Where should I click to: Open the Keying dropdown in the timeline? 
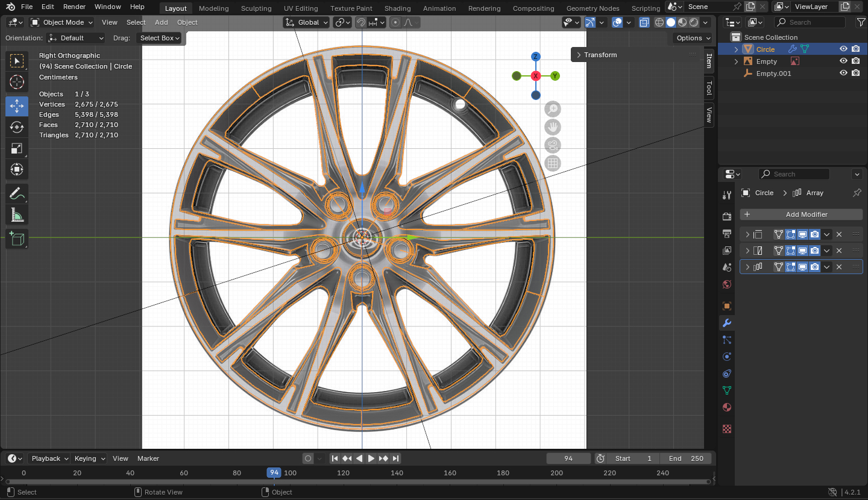tap(89, 458)
